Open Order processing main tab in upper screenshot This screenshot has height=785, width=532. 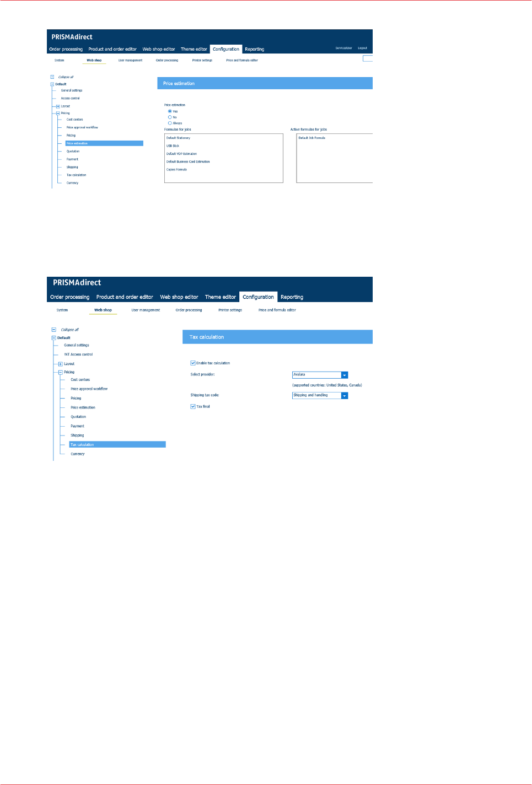click(66, 49)
